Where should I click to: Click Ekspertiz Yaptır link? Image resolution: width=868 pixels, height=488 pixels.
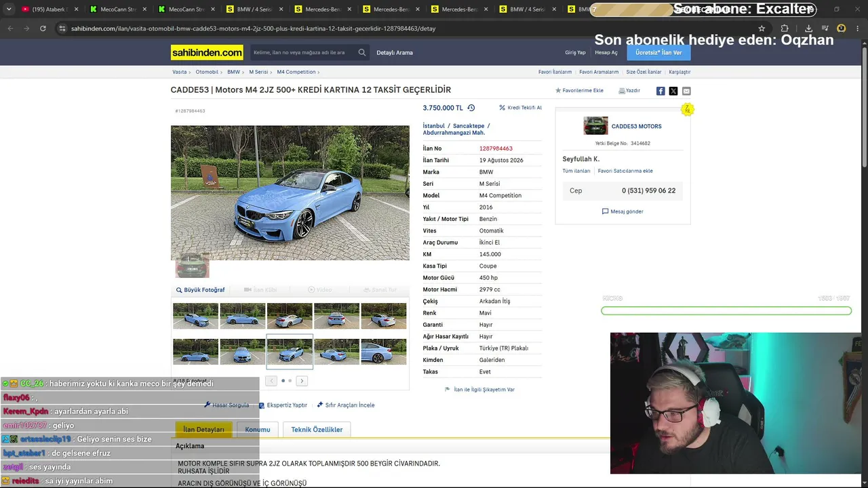coord(283,405)
